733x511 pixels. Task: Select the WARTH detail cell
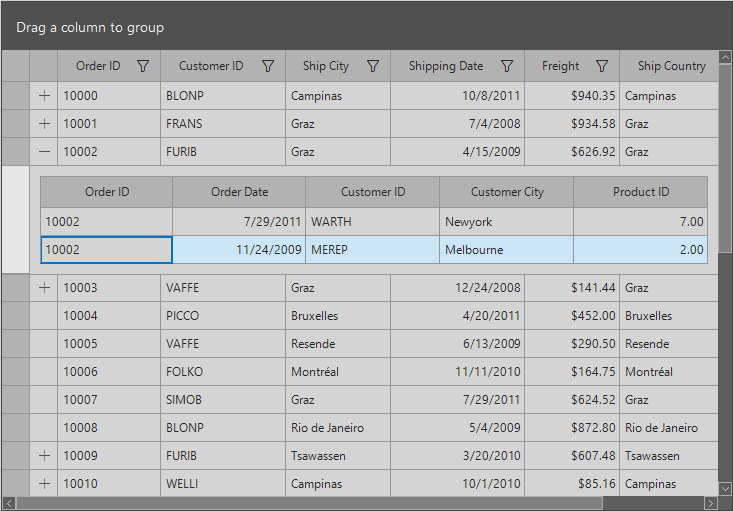click(373, 222)
